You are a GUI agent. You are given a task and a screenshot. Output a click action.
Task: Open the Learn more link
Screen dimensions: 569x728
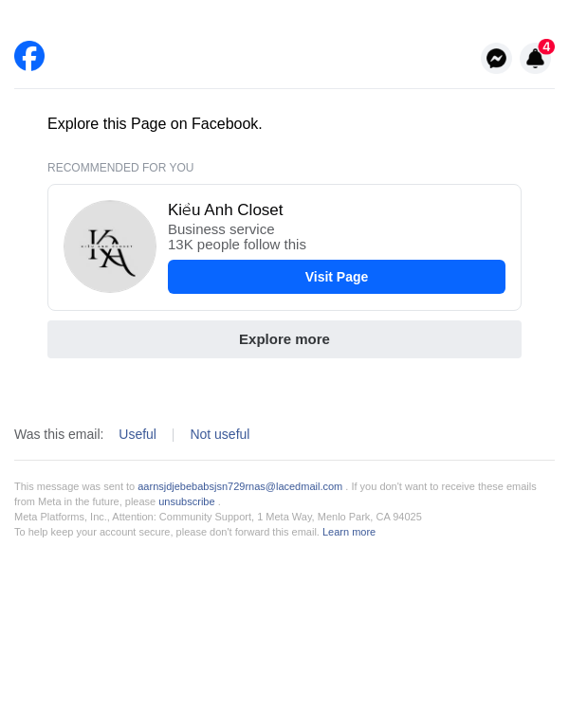pos(349,532)
